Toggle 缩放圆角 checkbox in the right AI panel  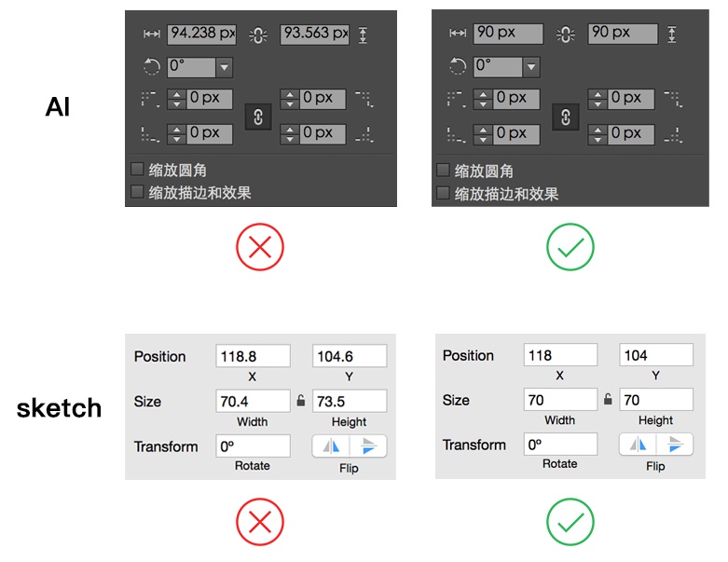(x=444, y=171)
